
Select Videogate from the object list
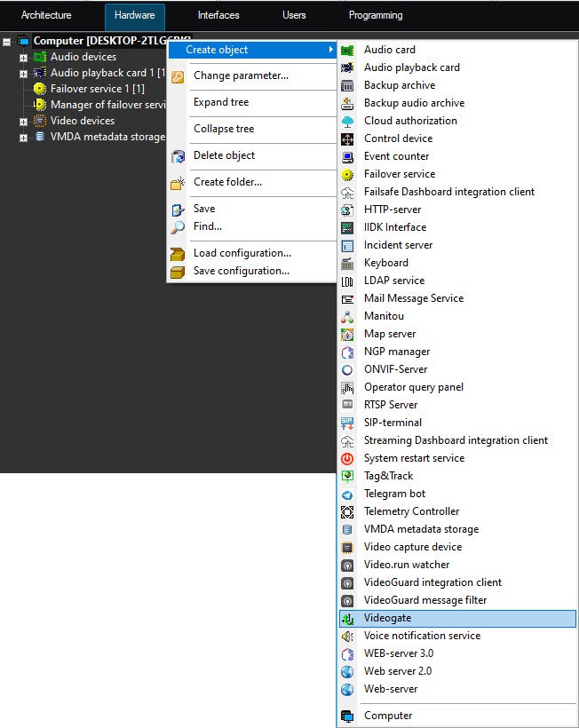pyautogui.click(x=387, y=618)
